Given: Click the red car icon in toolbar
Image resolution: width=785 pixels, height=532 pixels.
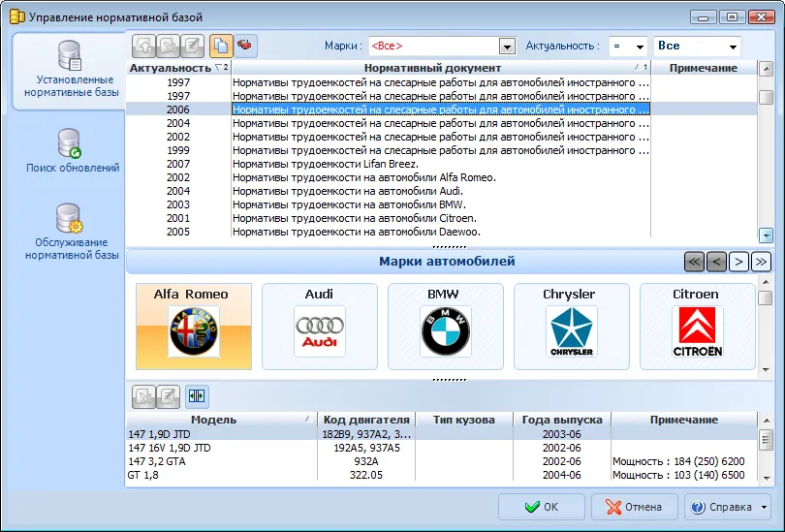Looking at the screenshot, I should [245, 46].
